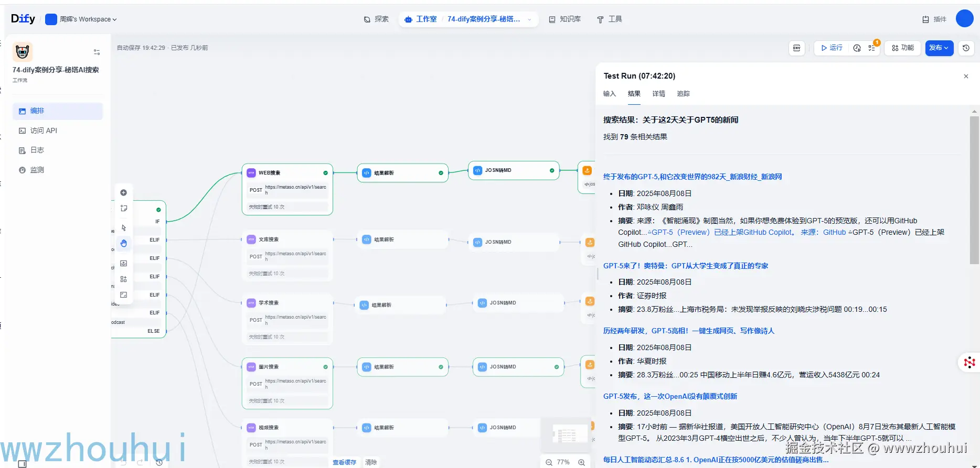Open app settings sliders icon in sidebar
The image size is (980, 468).
(x=97, y=52)
